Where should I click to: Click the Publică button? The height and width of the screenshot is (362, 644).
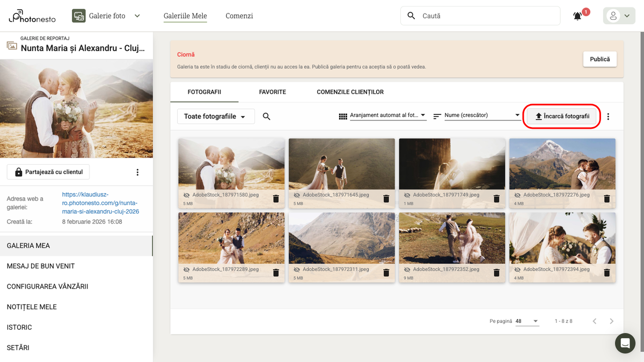(599, 59)
